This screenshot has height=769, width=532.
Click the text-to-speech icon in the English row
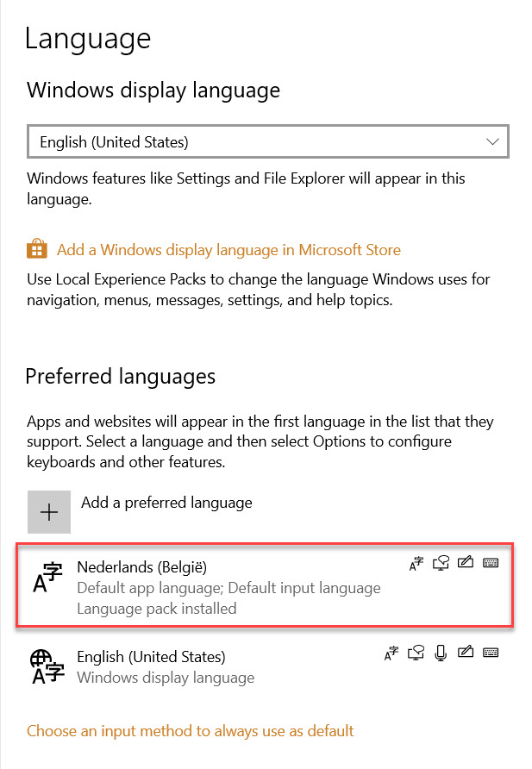416,653
